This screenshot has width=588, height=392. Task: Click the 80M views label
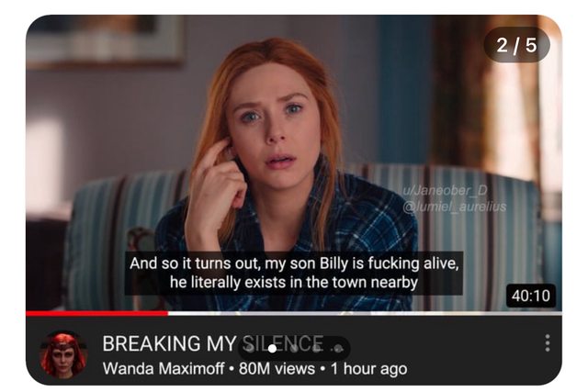pos(277,368)
